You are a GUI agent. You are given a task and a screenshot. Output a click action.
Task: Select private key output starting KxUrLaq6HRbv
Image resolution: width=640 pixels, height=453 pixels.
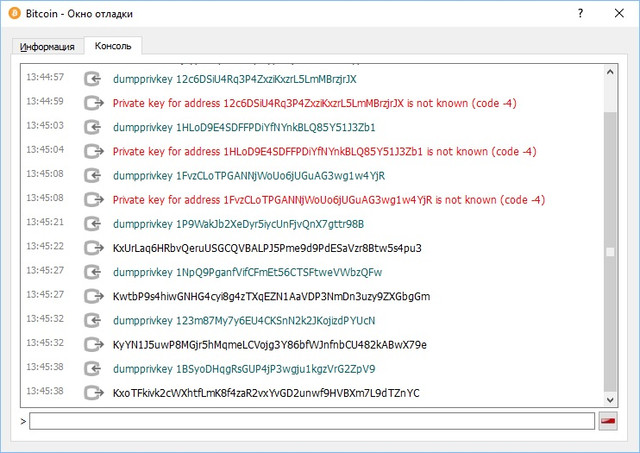pos(267,248)
